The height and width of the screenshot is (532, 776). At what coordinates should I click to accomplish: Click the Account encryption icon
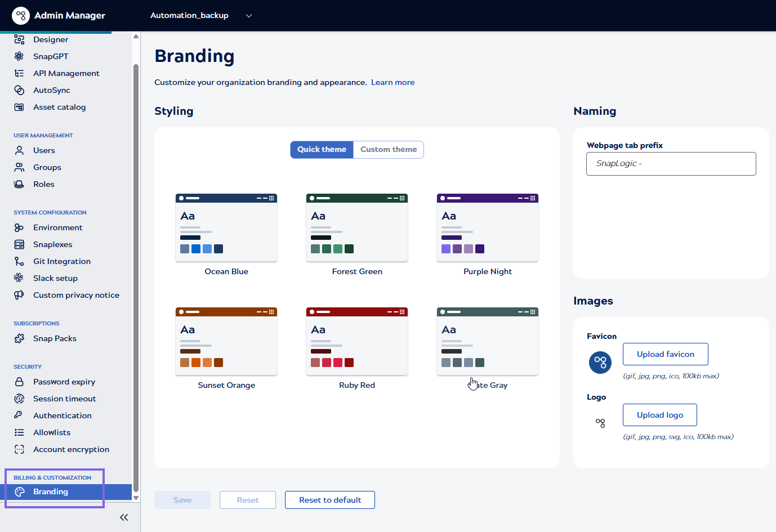[x=19, y=449]
